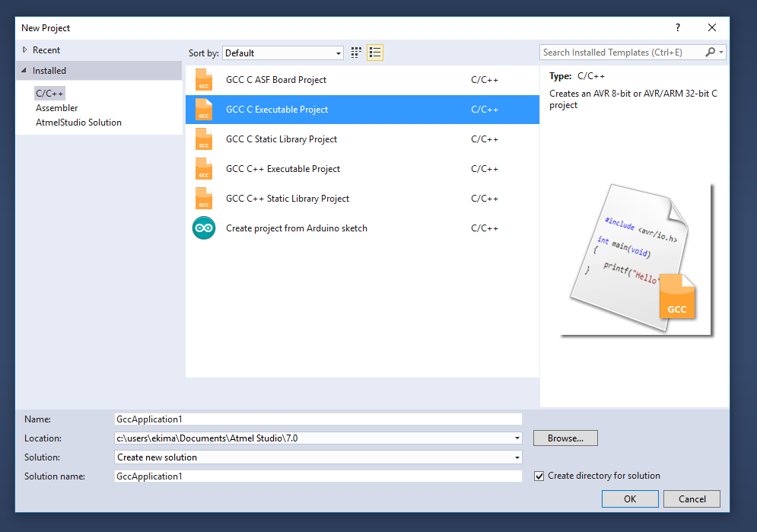
Task: Click the Name input field
Action: click(x=318, y=419)
